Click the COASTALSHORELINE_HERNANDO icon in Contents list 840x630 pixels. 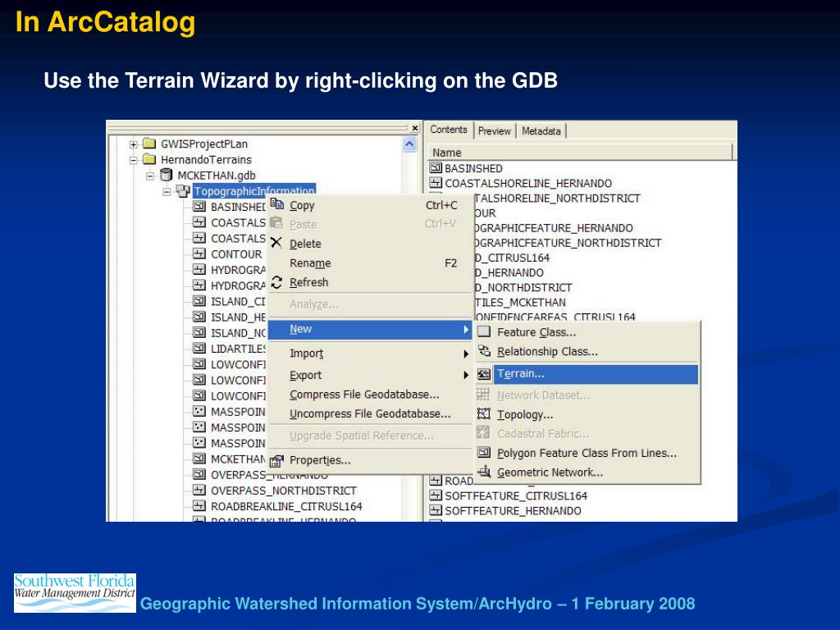[x=436, y=183]
